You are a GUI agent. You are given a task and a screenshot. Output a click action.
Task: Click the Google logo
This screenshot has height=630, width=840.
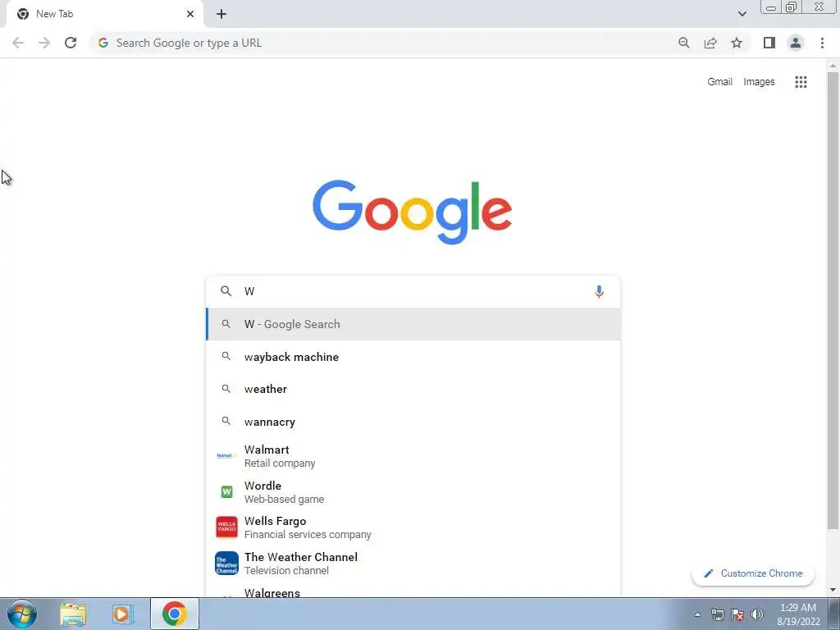[x=412, y=212]
